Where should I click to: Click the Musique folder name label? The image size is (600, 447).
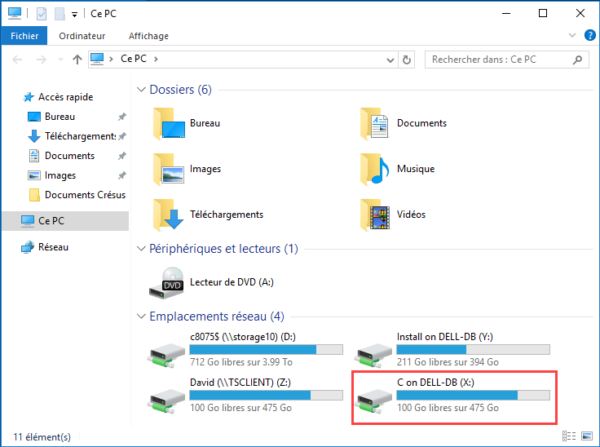(x=416, y=169)
